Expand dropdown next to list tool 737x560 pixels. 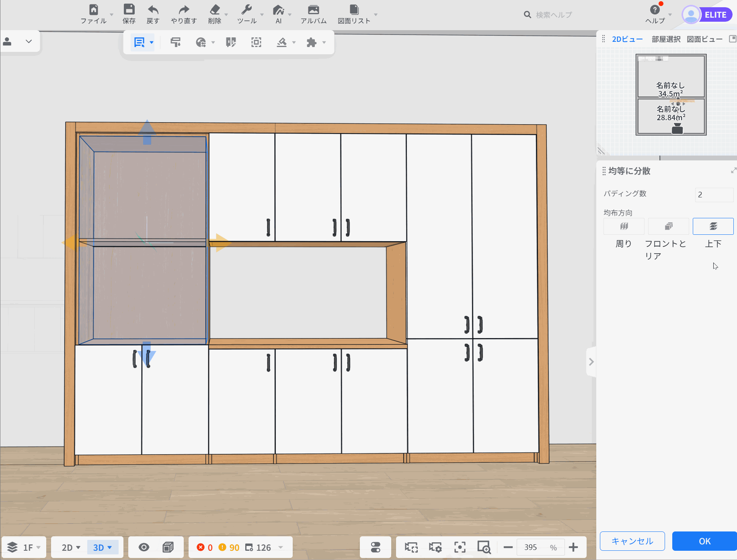(x=152, y=42)
